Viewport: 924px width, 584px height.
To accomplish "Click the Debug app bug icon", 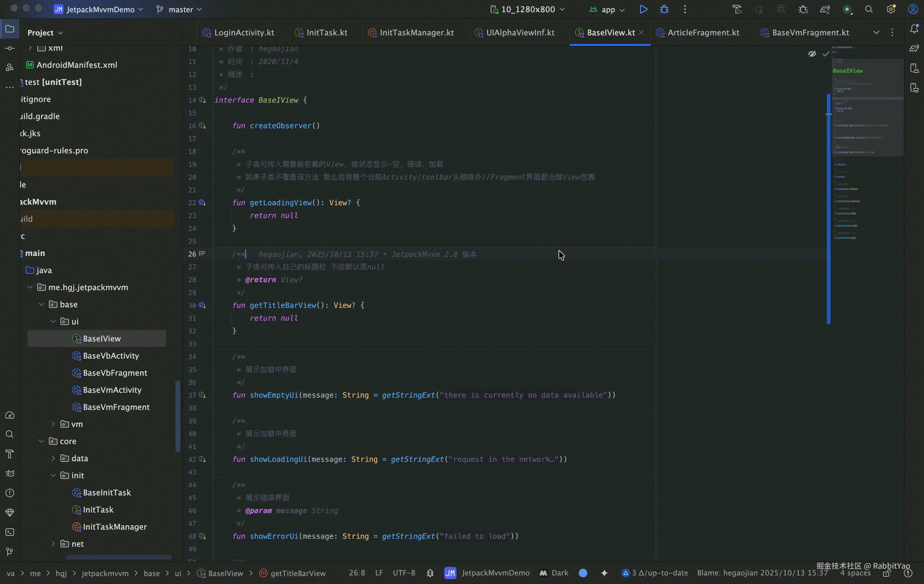I will click(x=664, y=9).
